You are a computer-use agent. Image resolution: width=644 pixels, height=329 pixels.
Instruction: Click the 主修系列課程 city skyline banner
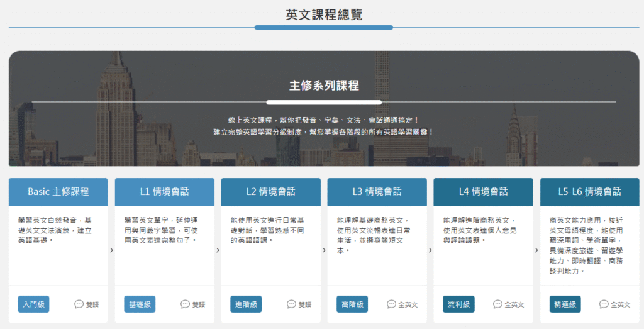324,108
